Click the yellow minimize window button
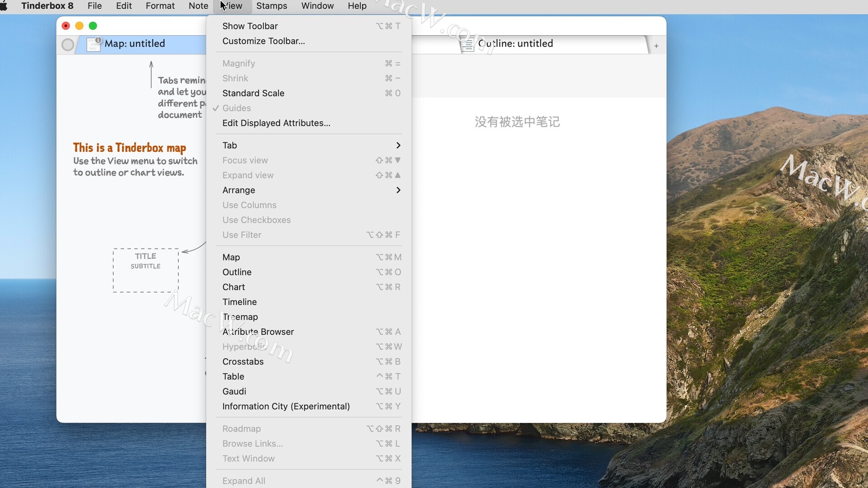Viewport: 868px width, 488px height. pyautogui.click(x=80, y=26)
